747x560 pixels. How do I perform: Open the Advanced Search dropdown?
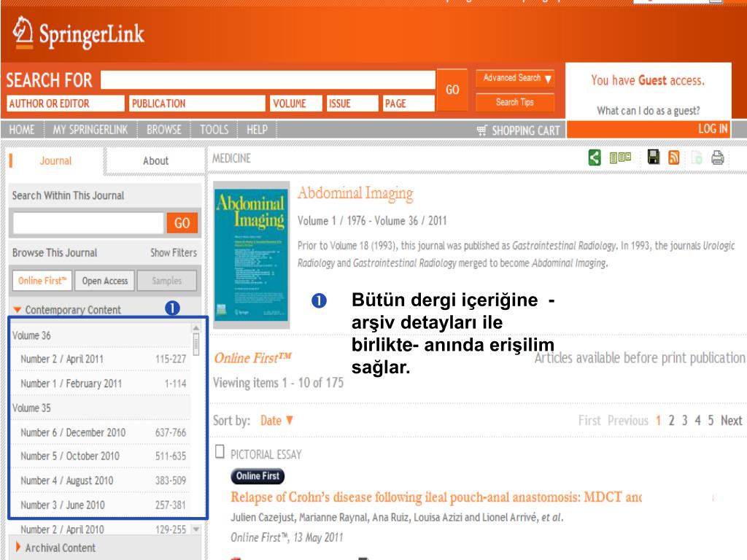tap(515, 78)
